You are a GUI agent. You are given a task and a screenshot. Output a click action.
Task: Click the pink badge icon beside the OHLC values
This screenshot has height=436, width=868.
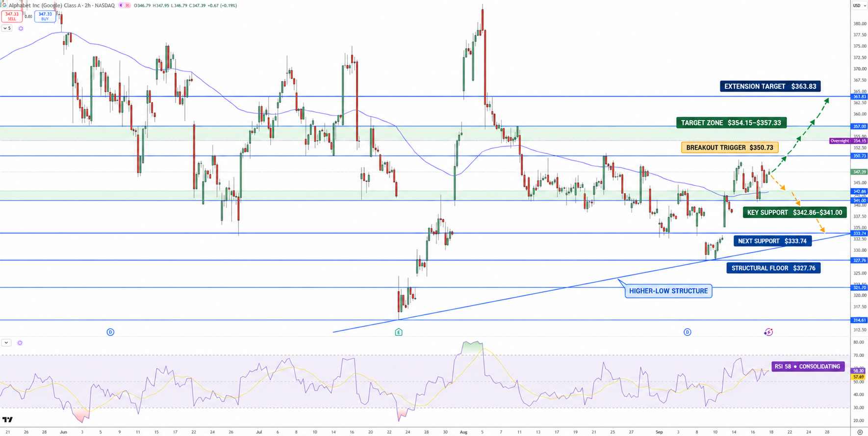point(128,5)
